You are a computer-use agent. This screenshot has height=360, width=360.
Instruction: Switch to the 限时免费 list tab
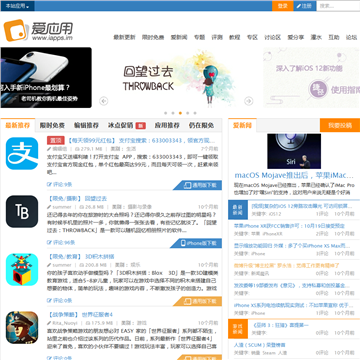pyautogui.click(x=52, y=126)
